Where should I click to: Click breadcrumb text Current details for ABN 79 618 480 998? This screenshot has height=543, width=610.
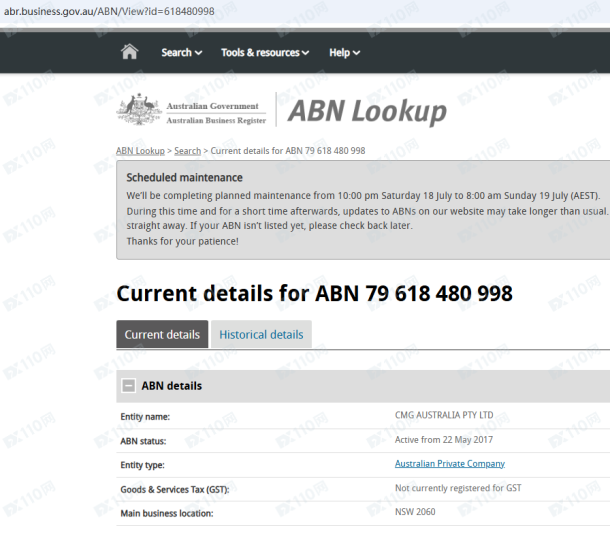(x=288, y=151)
